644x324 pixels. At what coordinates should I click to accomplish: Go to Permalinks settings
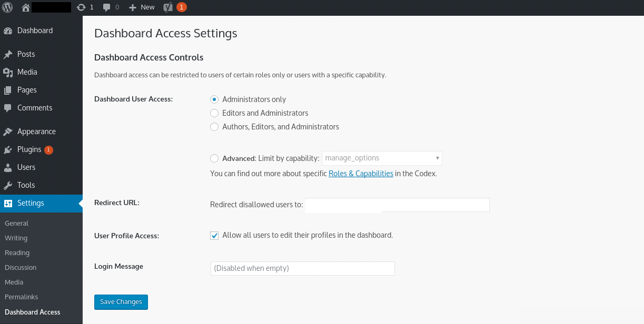[x=21, y=297]
